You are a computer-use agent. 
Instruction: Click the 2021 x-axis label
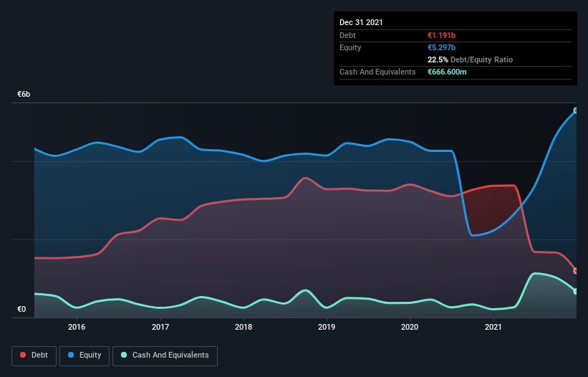pos(493,327)
